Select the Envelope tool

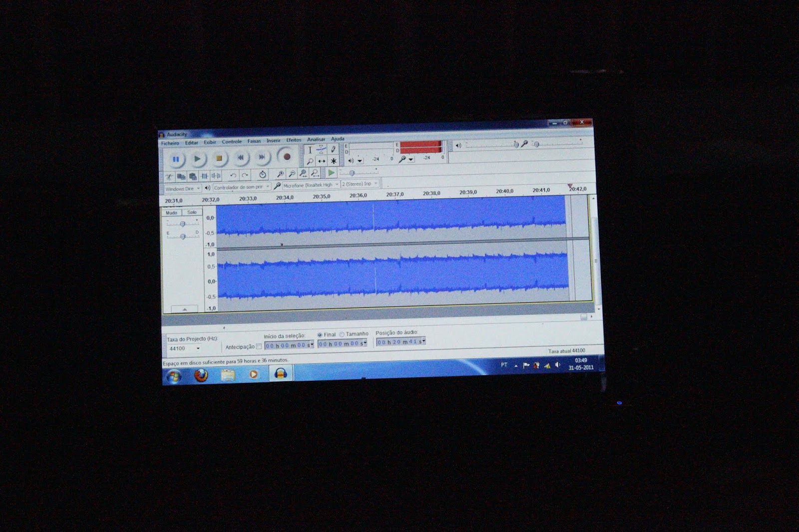322,149
